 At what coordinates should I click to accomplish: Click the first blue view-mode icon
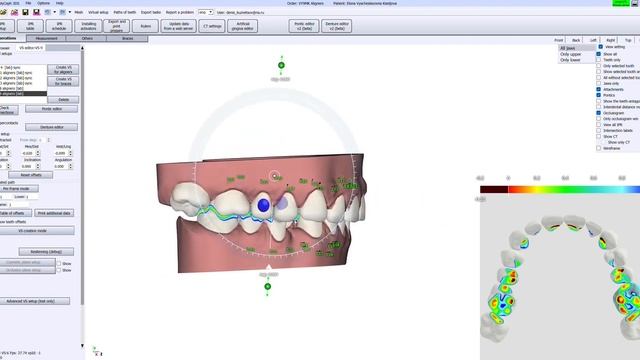coord(48,12)
